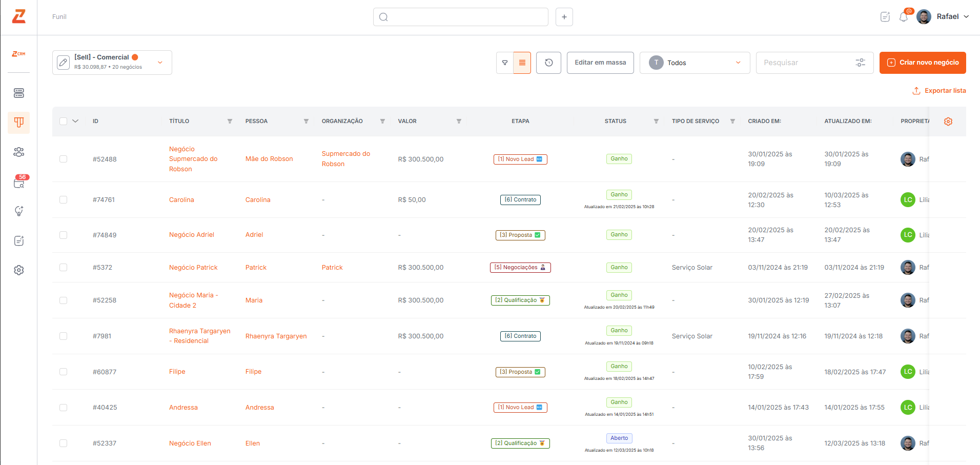Open the ZCRM sidebar logo

tap(19, 54)
